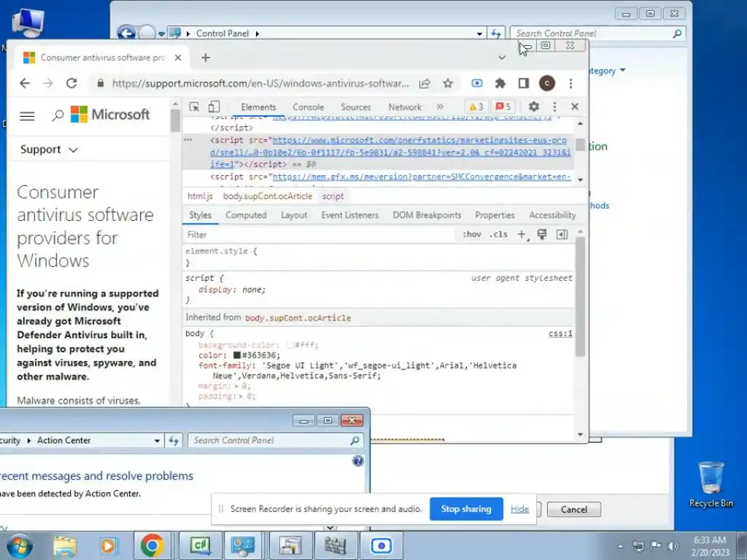The width and height of the screenshot is (747, 560).
Task: Select the Computed styles tab
Action: (x=246, y=215)
